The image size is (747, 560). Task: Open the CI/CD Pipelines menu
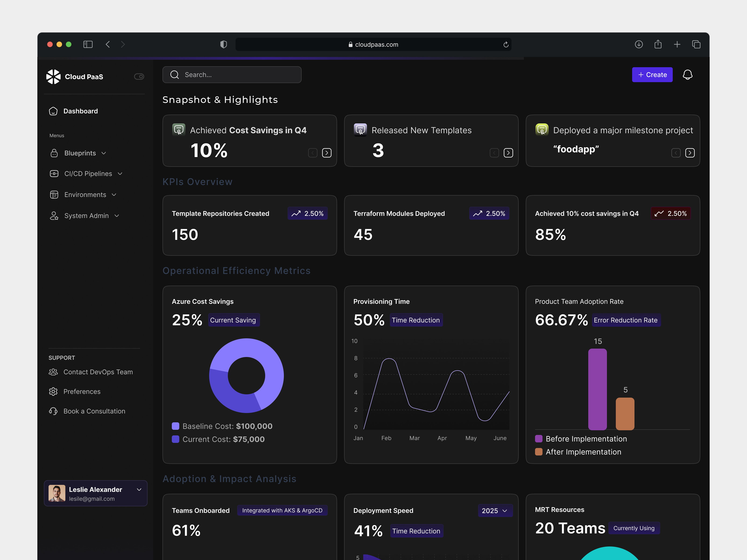pyautogui.click(x=88, y=174)
